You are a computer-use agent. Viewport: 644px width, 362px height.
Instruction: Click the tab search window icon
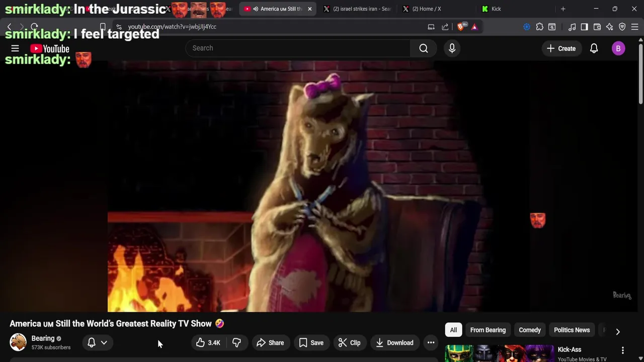pos(552,27)
